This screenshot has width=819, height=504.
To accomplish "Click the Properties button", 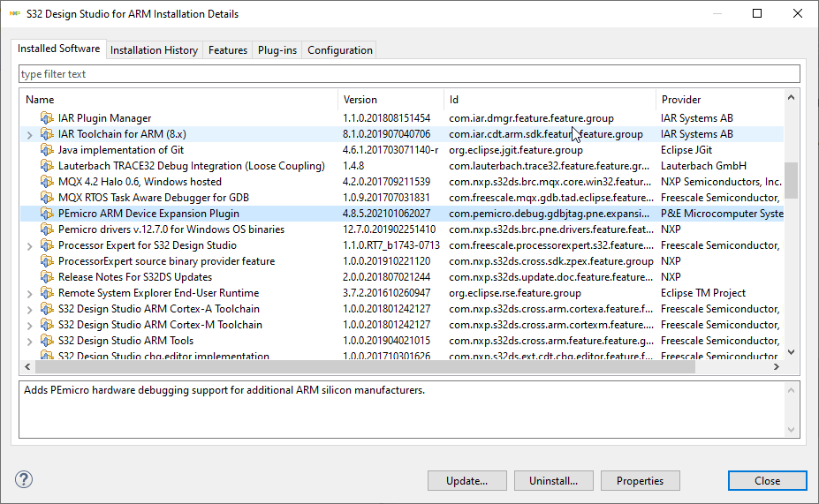I will pos(640,481).
